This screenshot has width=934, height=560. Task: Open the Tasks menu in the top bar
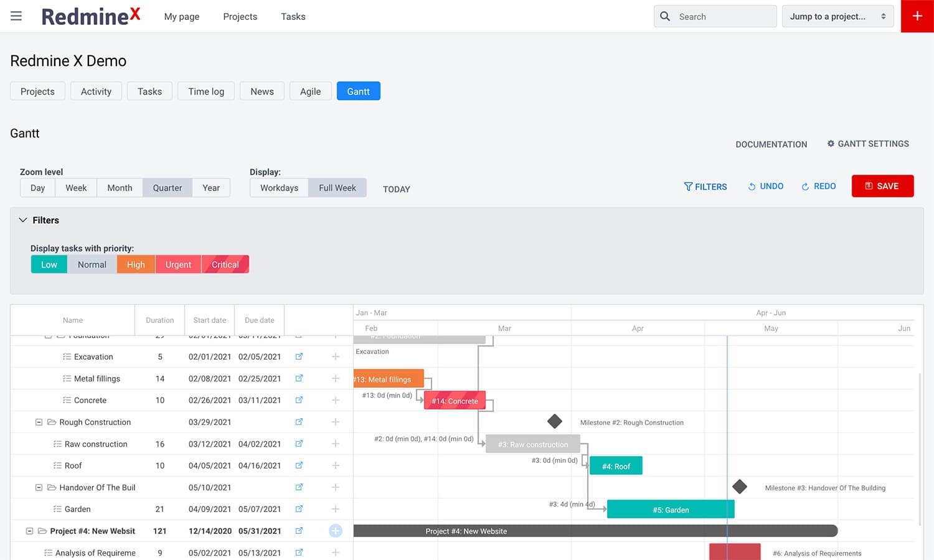[x=293, y=17]
